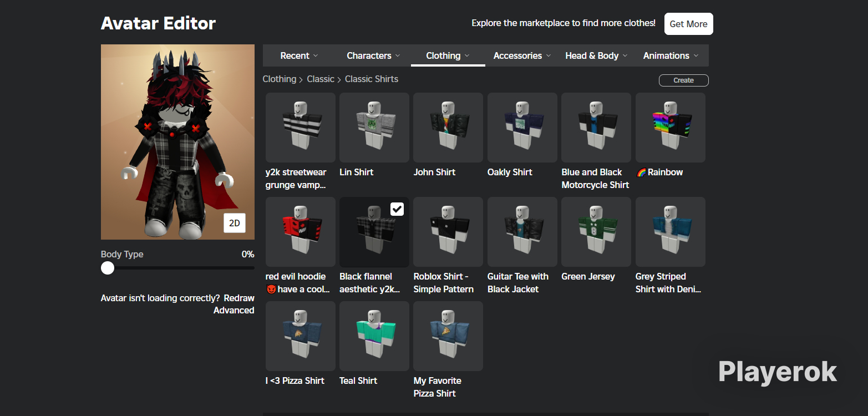Click the Black flannel aesthetic shirt thumbnail

(x=374, y=232)
